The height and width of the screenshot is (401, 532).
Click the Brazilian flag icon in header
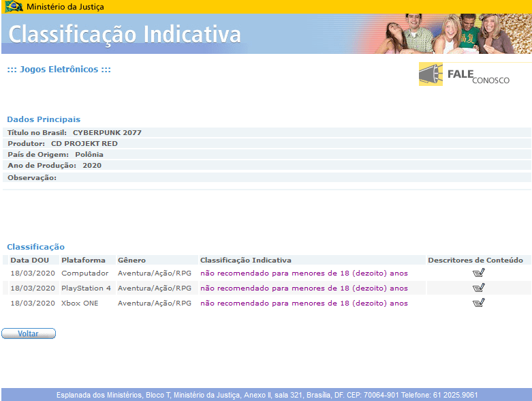coord(14,6)
